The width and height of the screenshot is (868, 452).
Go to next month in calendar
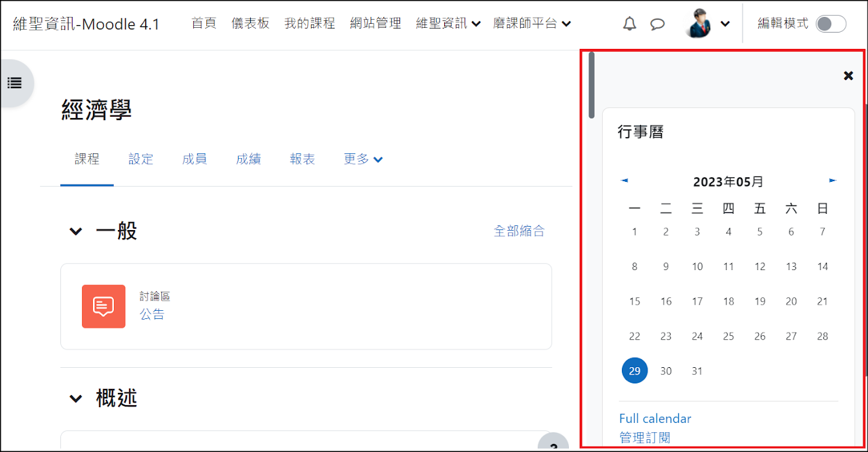(x=833, y=181)
